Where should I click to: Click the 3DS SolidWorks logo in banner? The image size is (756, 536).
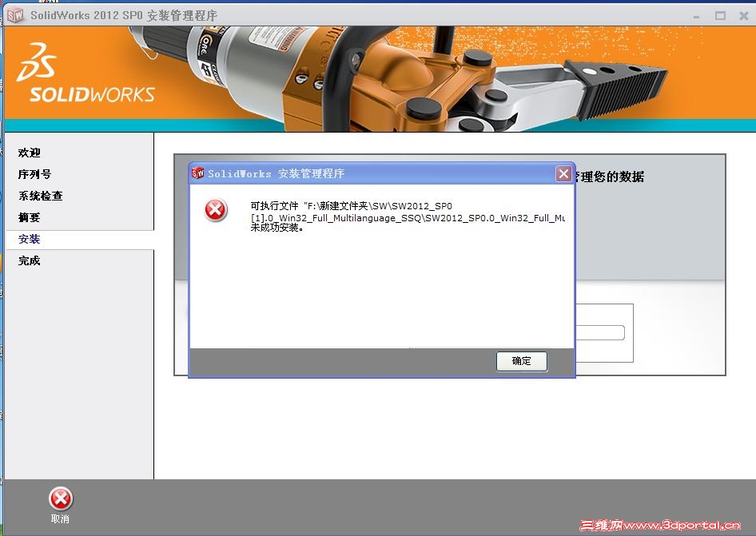[86, 73]
